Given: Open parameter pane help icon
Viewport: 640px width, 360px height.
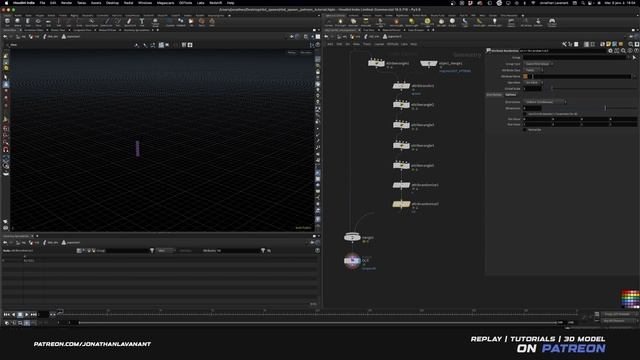Looking at the screenshot, I should click(636, 51).
